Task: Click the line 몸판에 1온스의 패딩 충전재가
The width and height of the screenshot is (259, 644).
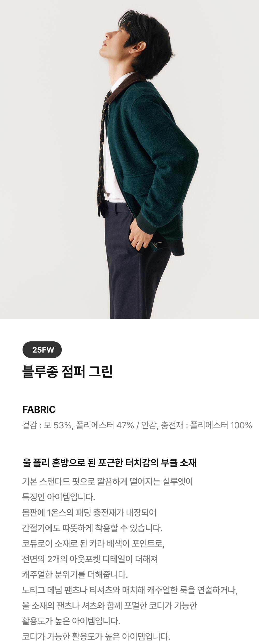Action: [x=89, y=512]
